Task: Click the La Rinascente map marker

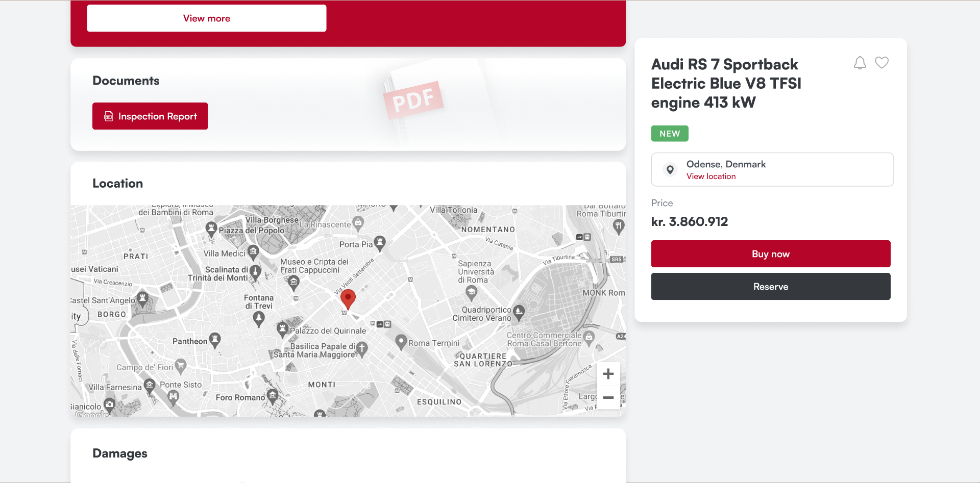Action: pyautogui.click(x=358, y=223)
